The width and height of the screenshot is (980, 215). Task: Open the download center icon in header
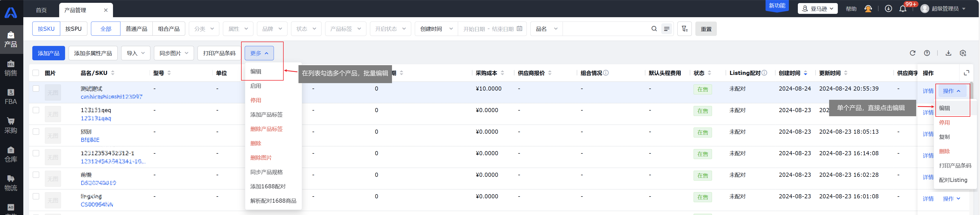coord(888,8)
